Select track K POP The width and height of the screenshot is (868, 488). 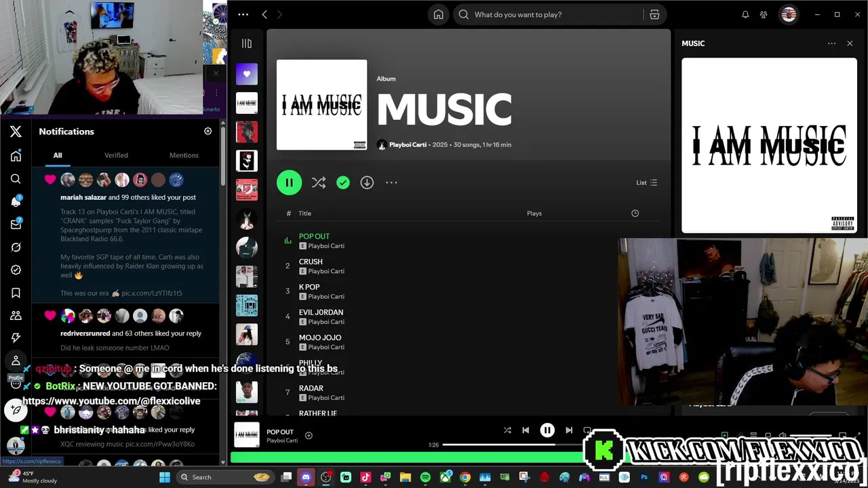[x=309, y=287]
